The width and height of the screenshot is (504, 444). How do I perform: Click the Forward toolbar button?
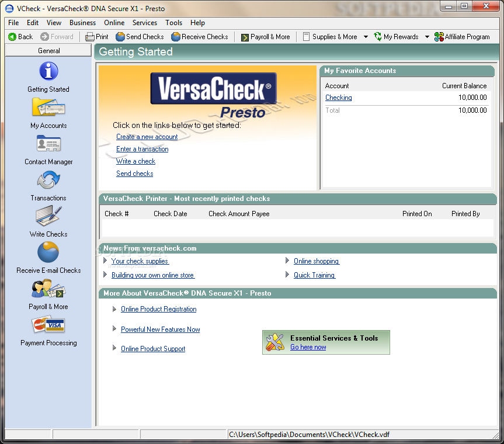click(57, 37)
